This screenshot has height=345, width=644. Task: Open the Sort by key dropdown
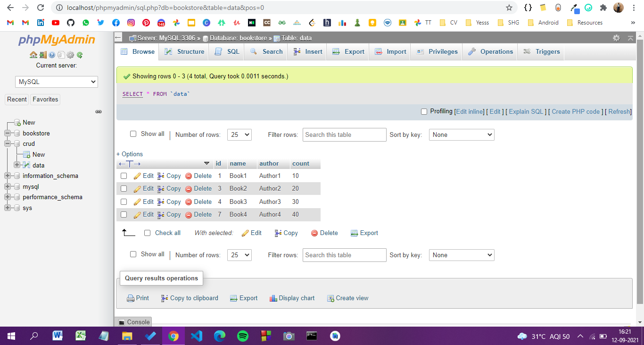coord(461,135)
